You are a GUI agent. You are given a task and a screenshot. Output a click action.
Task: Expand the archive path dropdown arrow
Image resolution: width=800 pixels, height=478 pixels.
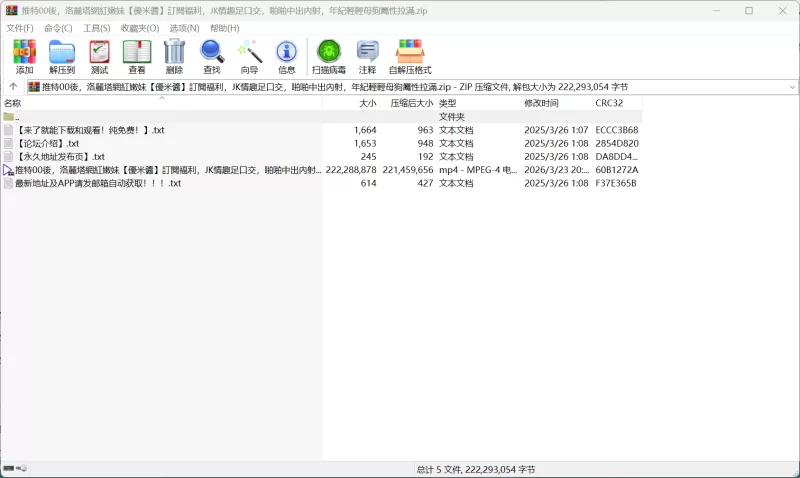(x=792, y=87)
